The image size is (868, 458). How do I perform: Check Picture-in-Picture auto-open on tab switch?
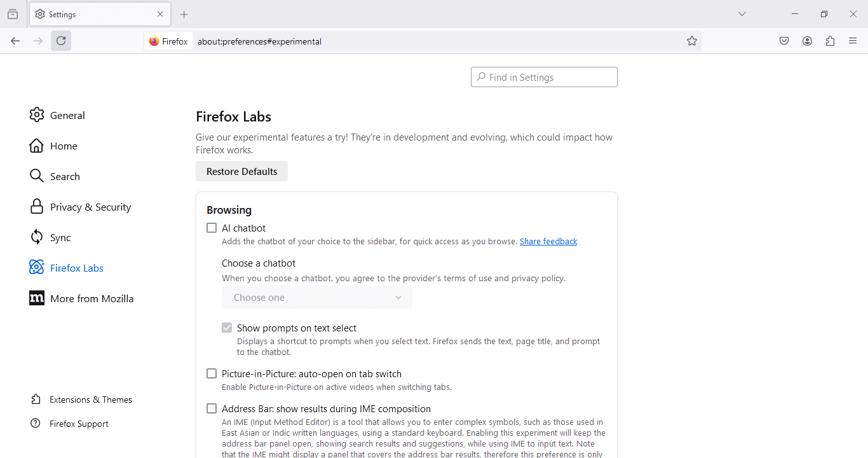tap(212, 373)
